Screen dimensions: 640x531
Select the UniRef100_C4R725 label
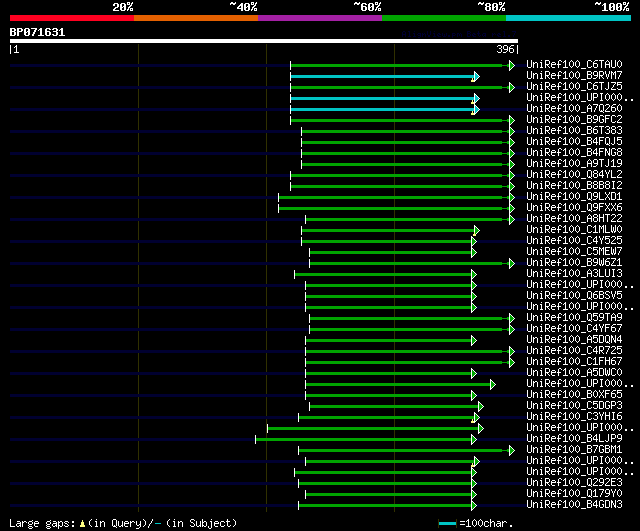(574, 351)
